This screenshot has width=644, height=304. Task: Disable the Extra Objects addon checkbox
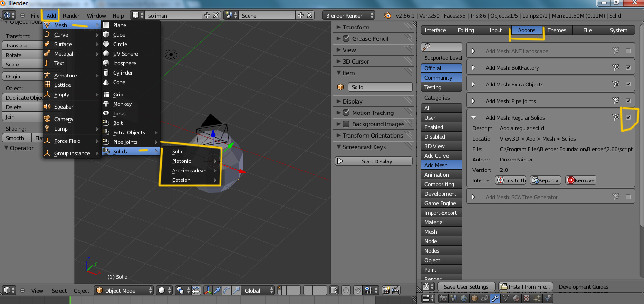click(628, 85)
